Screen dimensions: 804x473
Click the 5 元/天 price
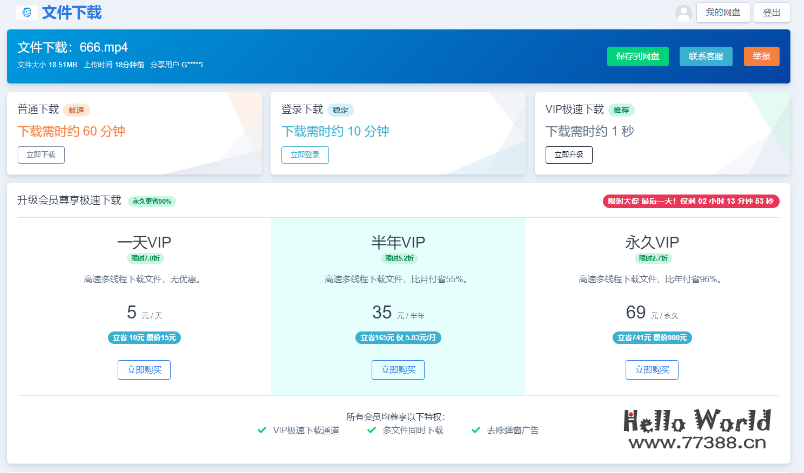click(x=144, y=312)
